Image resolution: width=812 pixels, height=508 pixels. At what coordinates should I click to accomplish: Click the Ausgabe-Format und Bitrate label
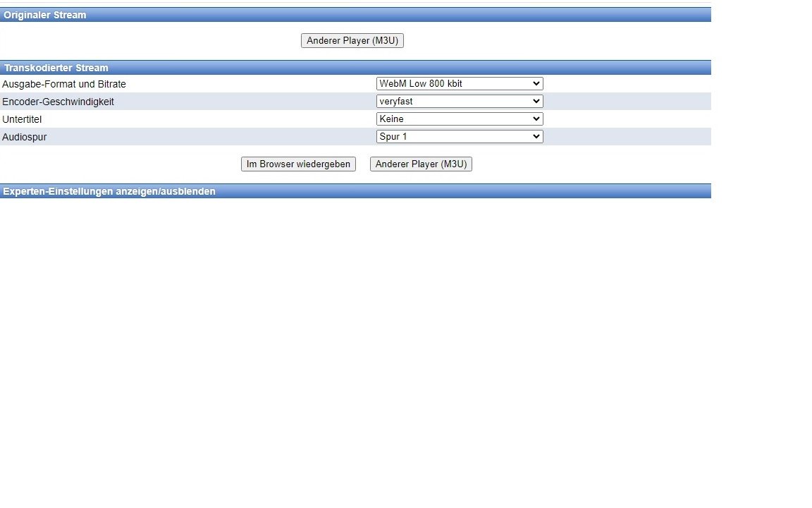point(64,84)
